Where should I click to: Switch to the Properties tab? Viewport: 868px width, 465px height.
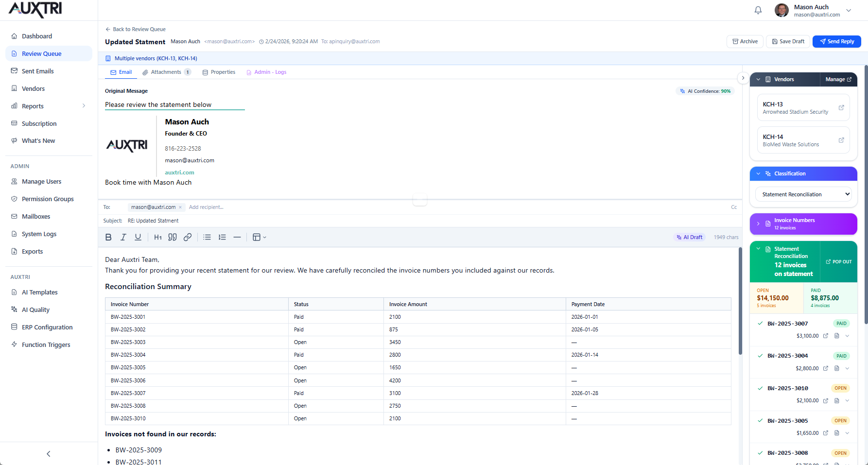(219, 72)
